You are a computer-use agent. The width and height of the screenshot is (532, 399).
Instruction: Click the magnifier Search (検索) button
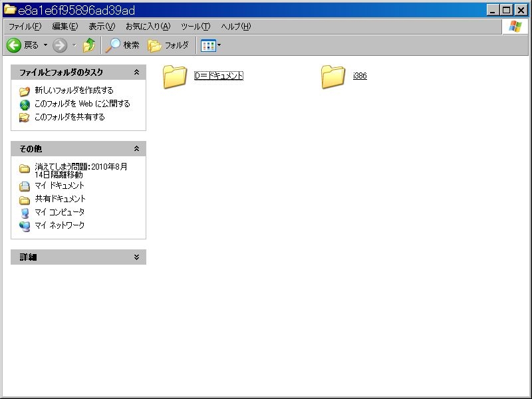click(122, 45)
